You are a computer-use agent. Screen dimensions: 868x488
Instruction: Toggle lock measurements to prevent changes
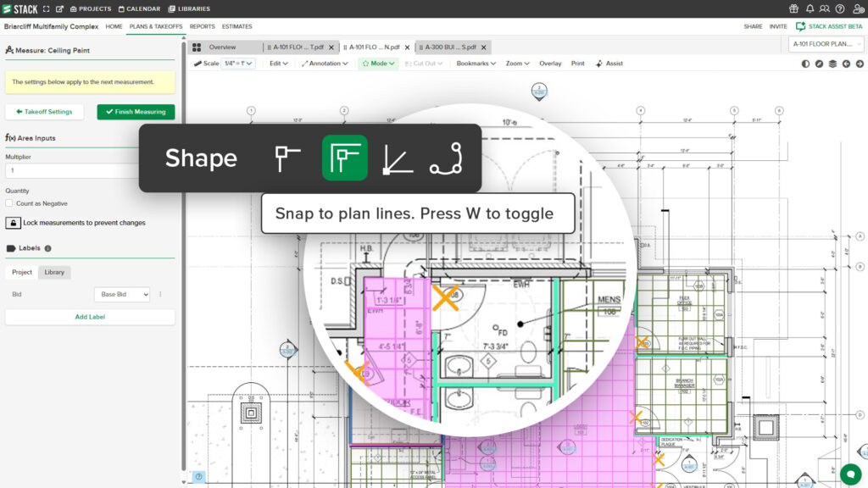click(x=12, y=221)
